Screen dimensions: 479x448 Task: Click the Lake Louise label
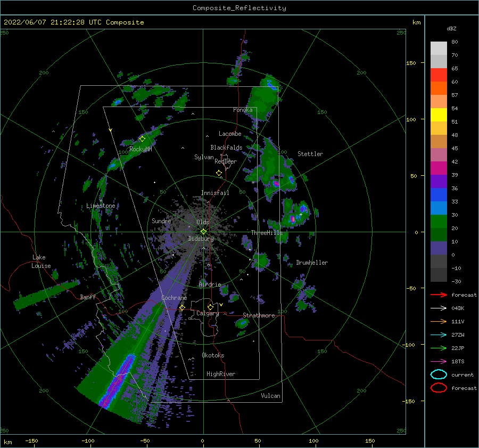coord(42,262)
